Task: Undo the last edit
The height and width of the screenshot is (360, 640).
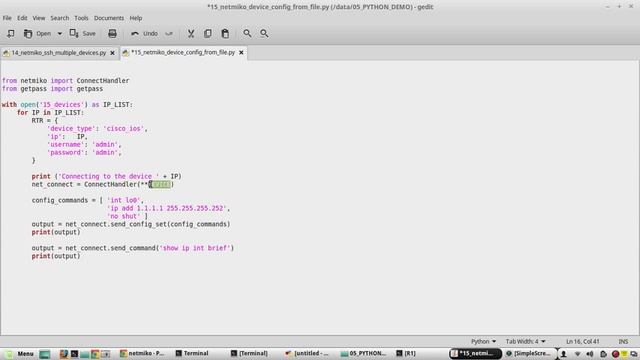Action: coord(144,33)
